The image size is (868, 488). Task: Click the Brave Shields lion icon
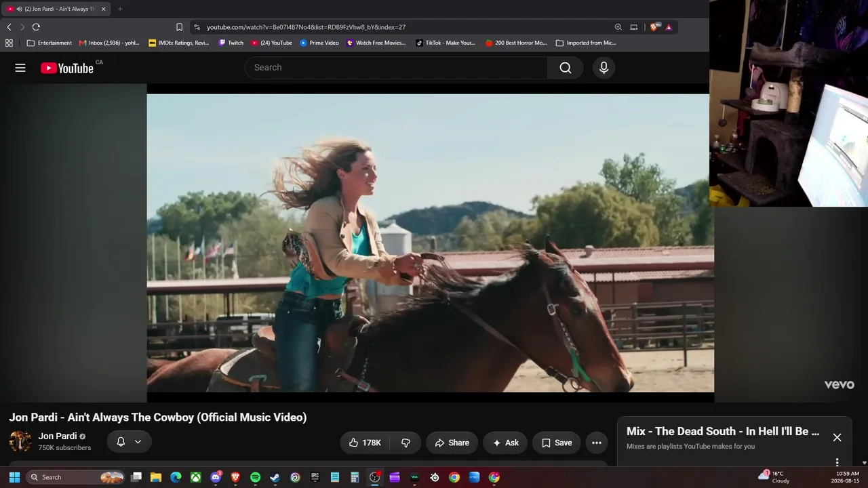click(x=654, y=27)
